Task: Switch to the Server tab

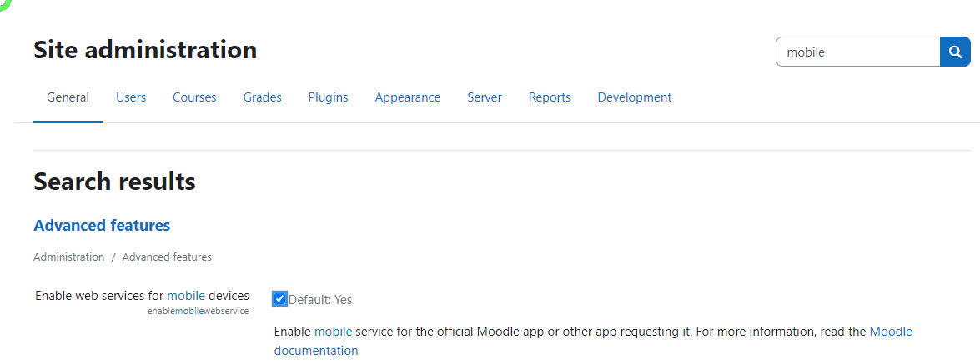Action: pos(485,97)
